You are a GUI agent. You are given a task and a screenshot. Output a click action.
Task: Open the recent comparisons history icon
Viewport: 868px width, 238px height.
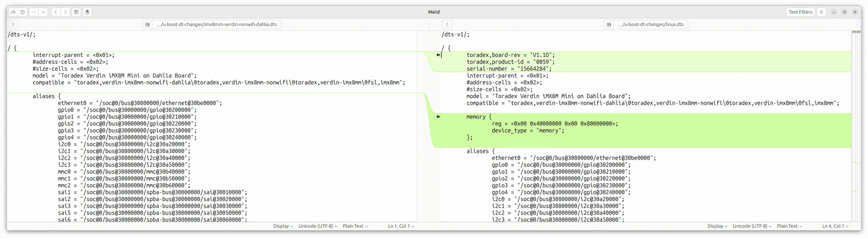pyautogui.click(x=22, y=12)
